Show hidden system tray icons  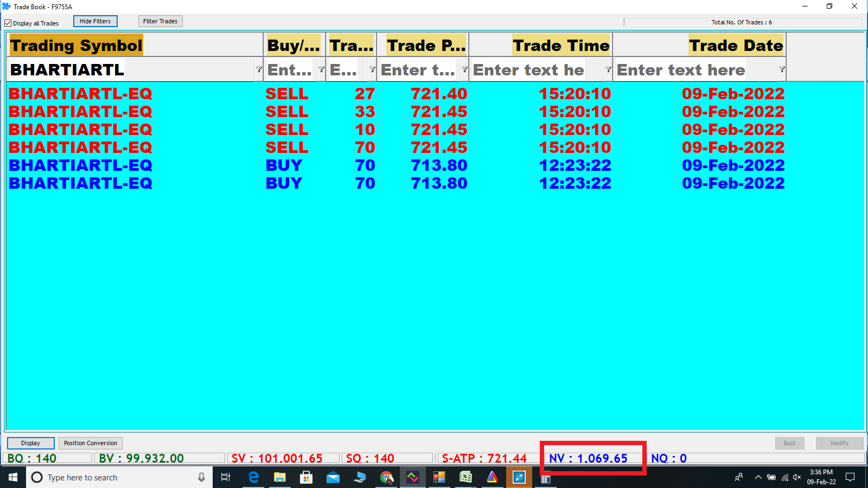(x=758, y=477)
